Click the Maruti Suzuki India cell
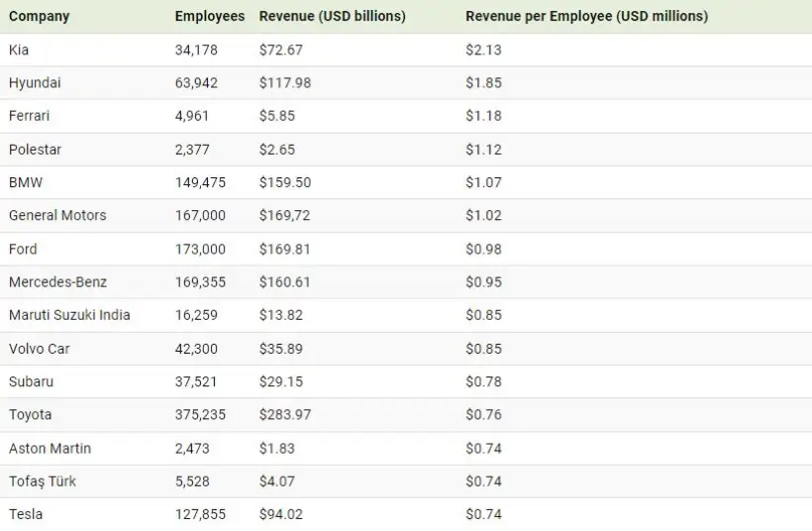Viewport: 812px width, 531px height. 69,315
